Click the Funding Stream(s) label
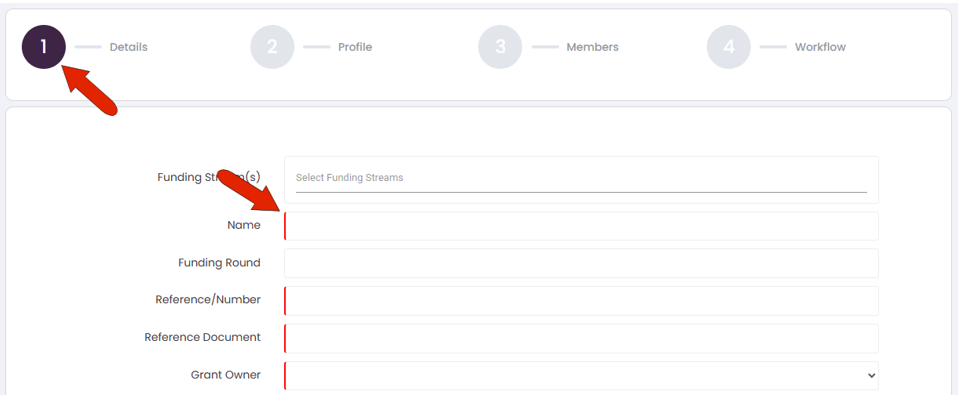958x398 pixels. coord(209,177)
